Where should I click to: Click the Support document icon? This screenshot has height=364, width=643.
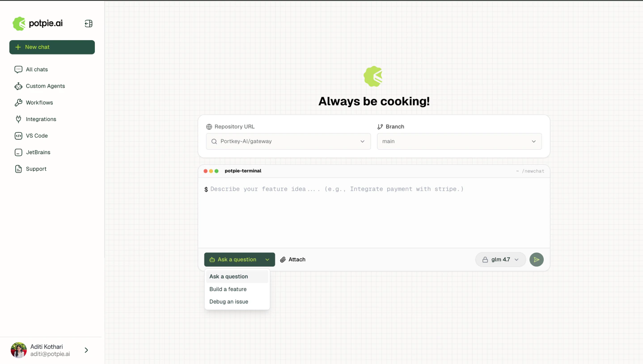coord(18,169)
